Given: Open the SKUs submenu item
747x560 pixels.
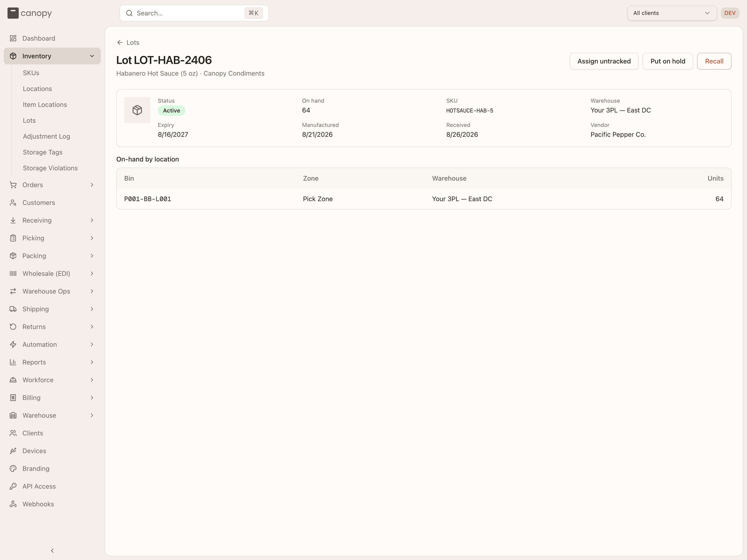Looking at the screenshot, I should pyautogui.click(x=31, y=73).
